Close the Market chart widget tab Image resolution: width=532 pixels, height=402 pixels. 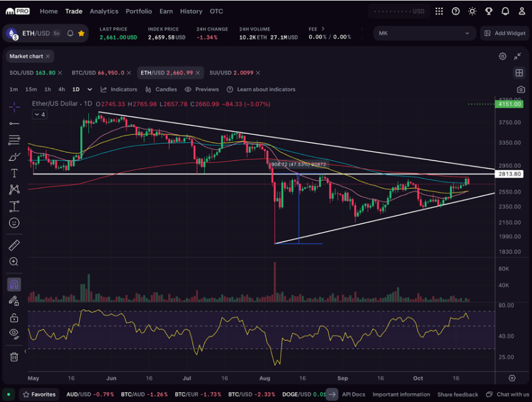[x=48, y=57]
